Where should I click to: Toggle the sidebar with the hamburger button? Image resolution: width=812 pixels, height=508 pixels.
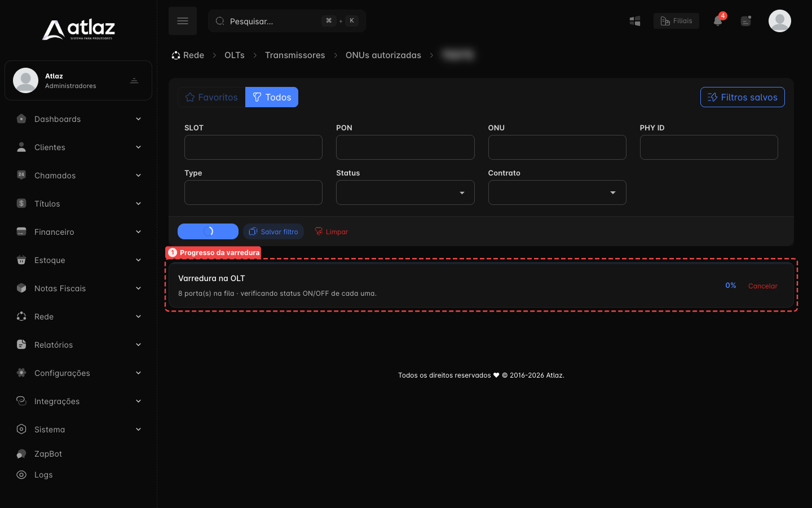click(x=183, y=21)
